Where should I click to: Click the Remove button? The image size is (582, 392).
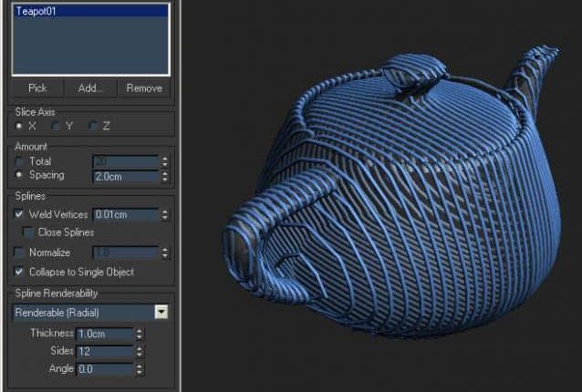[x=144, y=88]
